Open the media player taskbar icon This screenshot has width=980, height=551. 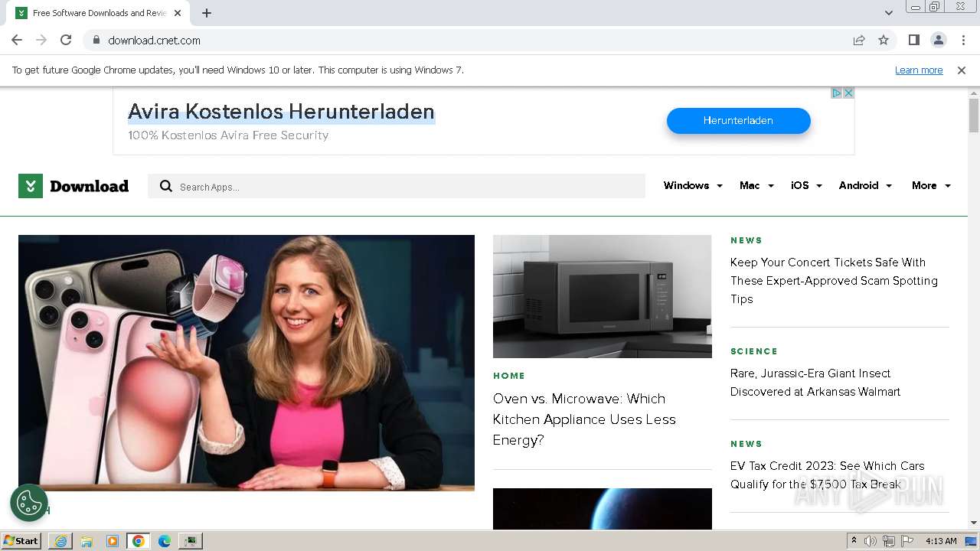tap(113, 541)
